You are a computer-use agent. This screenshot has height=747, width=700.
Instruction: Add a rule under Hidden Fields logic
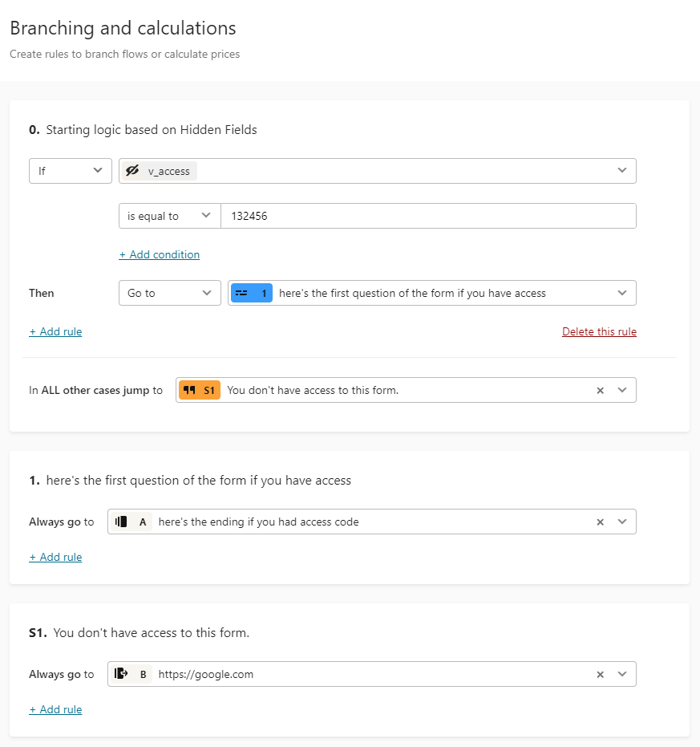click(55, 331)
